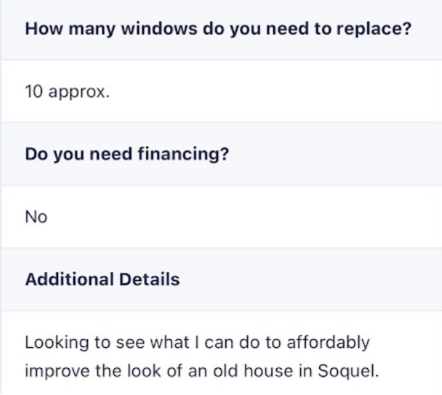Click the 'Do you need financing?' heading
The image size is (442, 395).
point(127,154)
